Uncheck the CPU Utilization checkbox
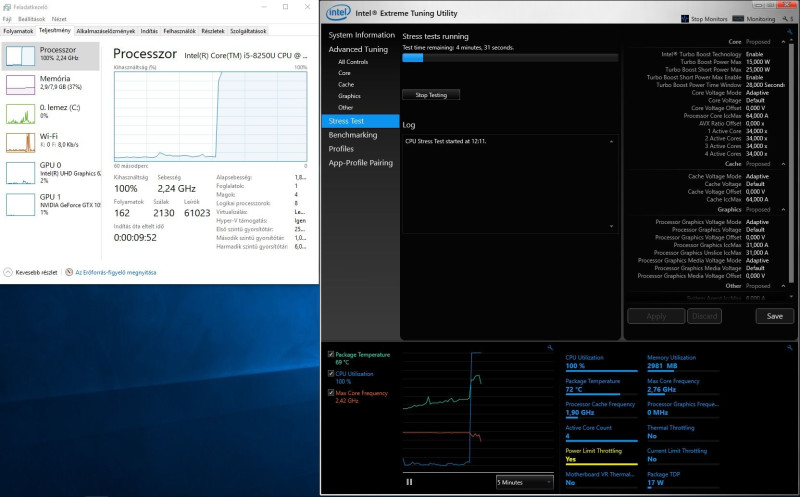Screen dimensions: 800x497 331,374
